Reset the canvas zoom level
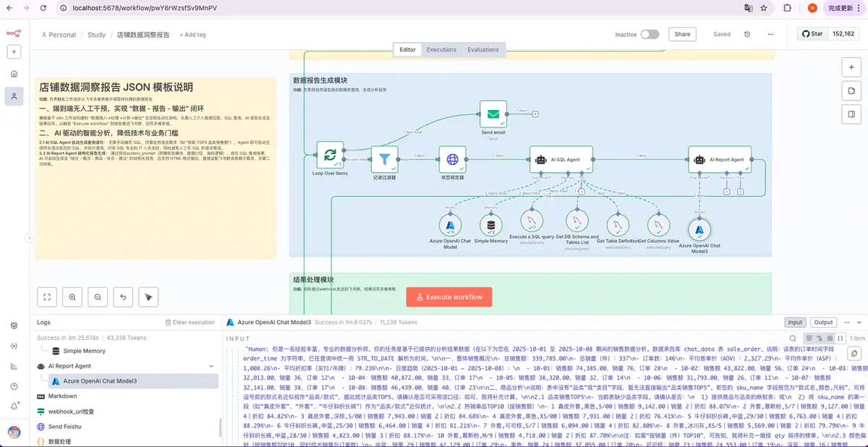The image size is (868, 447). click(123, 297)
